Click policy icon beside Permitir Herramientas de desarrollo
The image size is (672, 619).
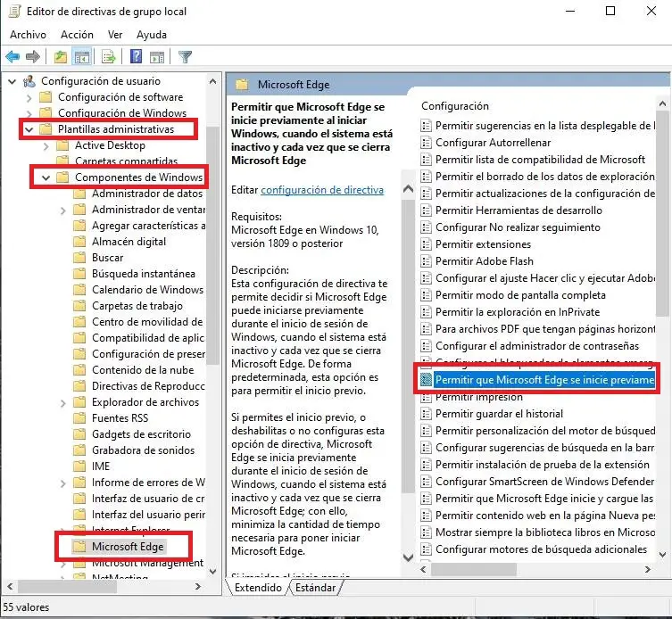pyautogui.click(x=426, y=210)
